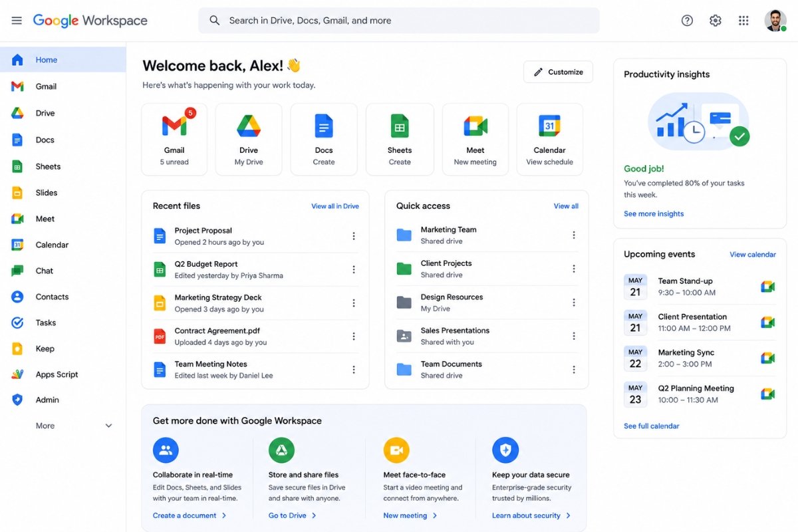Open options menu for Q2 Budget Report
Viewport: 798px width, 532px height.
[354, 269]
